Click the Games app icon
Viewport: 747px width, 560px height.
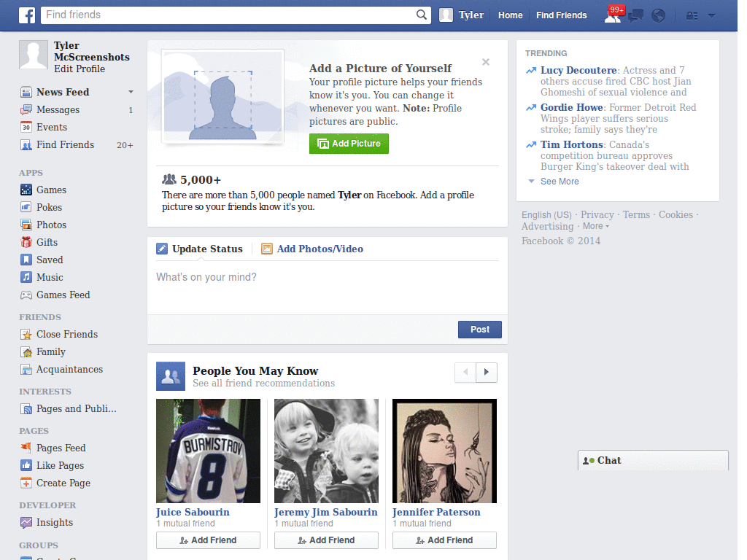(x=26, y=190)
